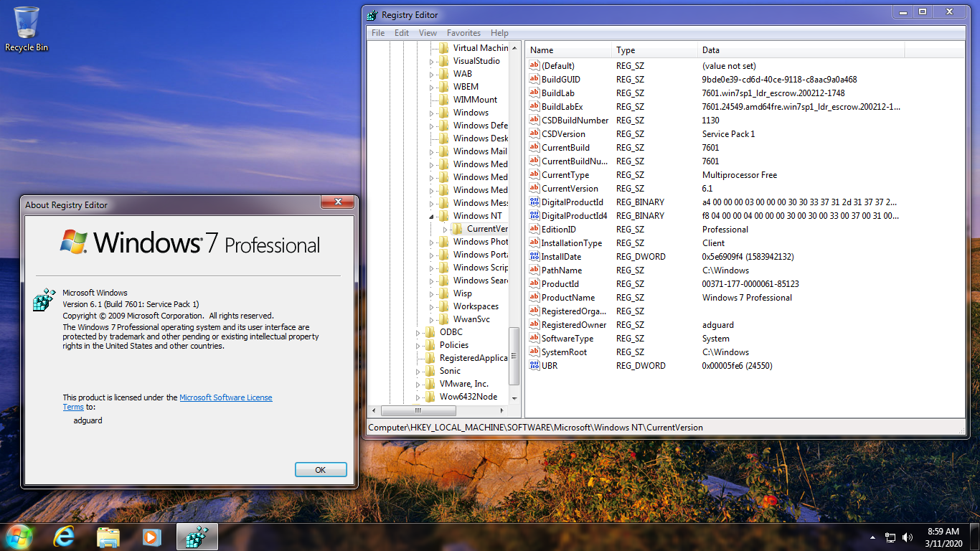Expand the VisualStudio tree node

point(432,61)
